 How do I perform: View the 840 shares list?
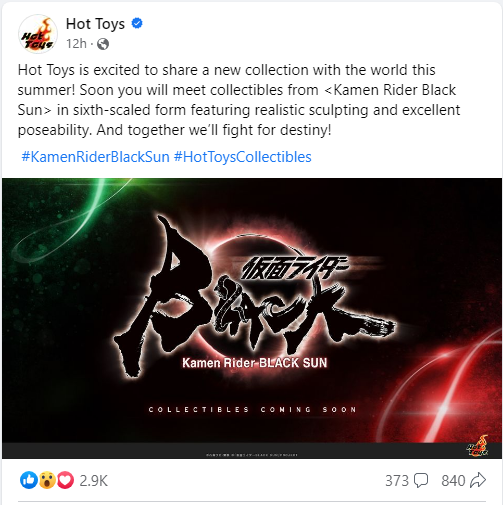click(453, 481)
